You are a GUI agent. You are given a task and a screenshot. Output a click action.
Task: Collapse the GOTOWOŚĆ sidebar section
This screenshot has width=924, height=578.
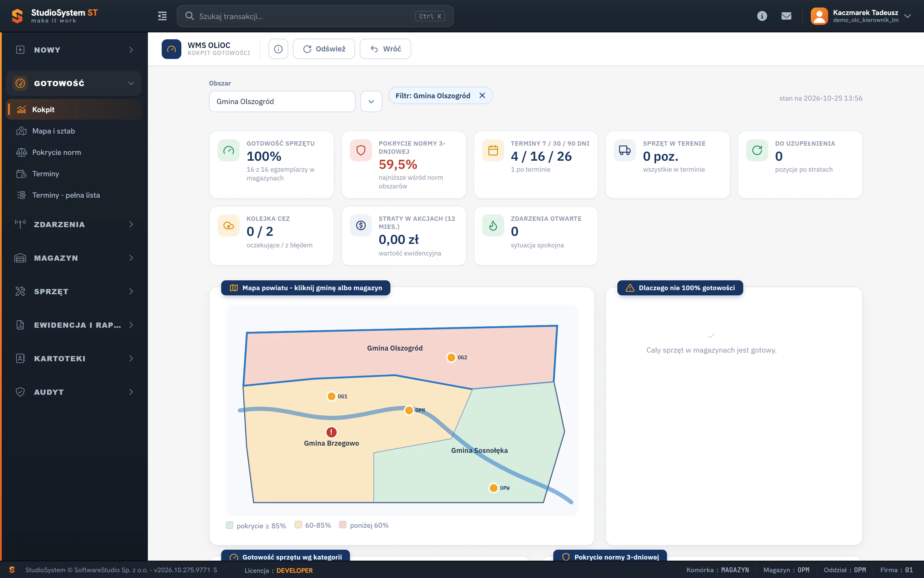pos(74,83)
